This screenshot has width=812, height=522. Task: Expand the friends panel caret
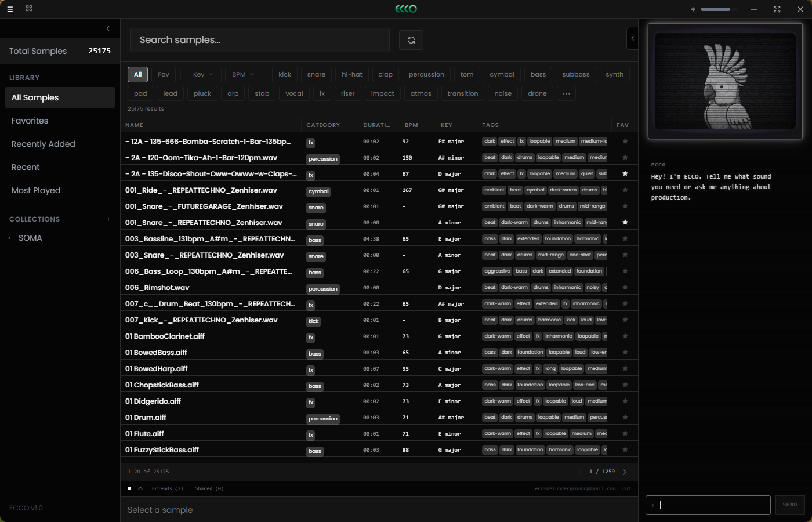[140, 488]
